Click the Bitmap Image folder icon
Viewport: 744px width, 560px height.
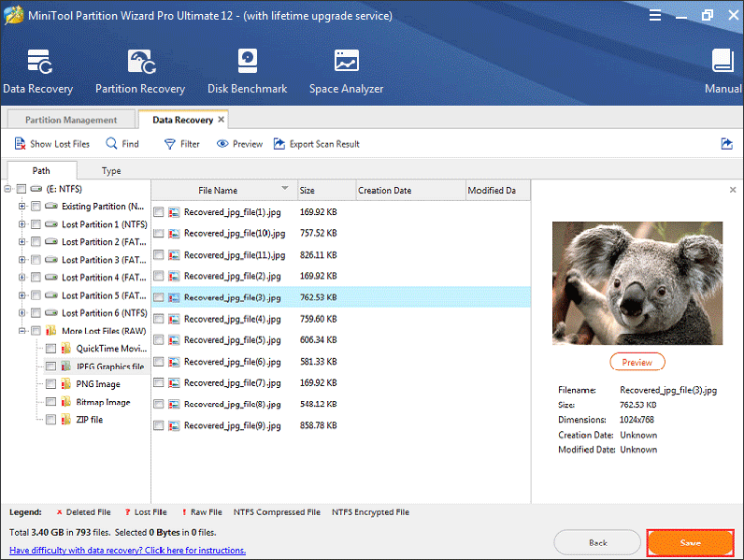[x=66, y=402]
